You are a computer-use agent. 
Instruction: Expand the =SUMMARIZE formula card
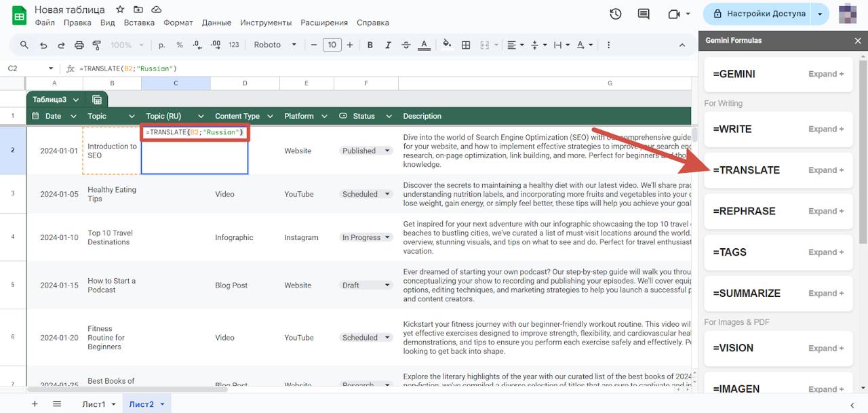tap(826, 294)
